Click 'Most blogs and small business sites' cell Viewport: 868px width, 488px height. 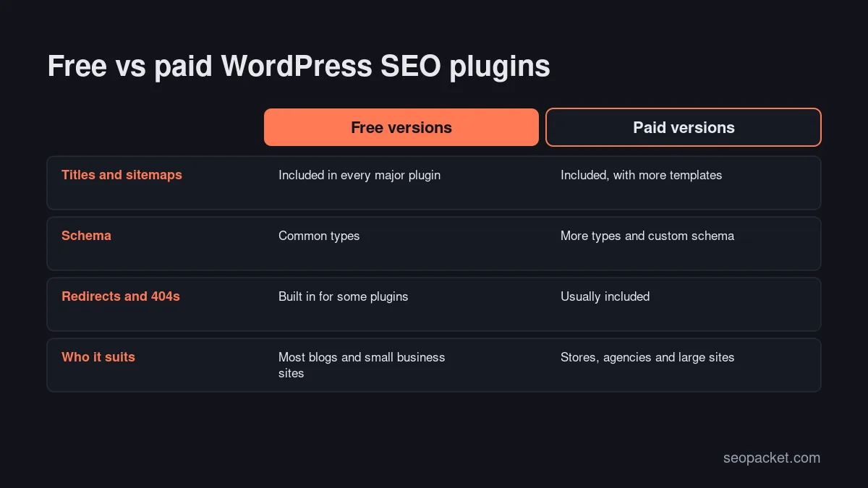point(362,365)
